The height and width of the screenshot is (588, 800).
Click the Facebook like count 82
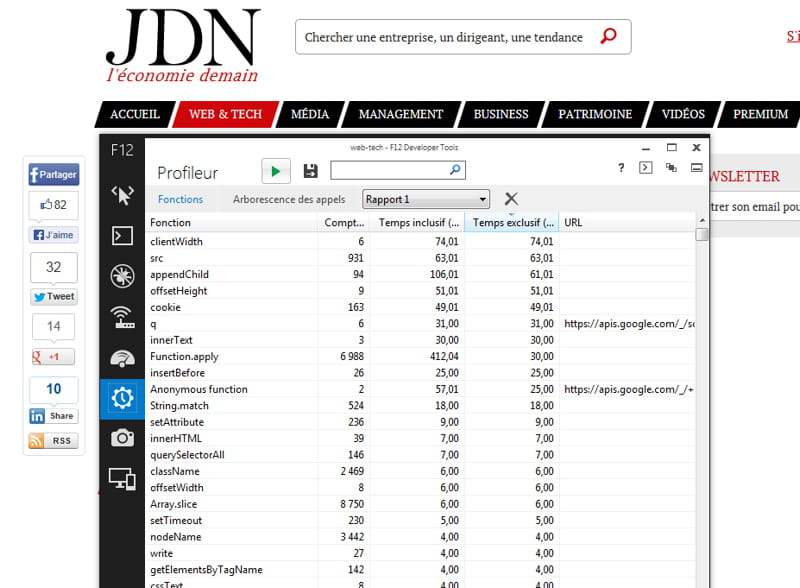(x=54, y=205)
